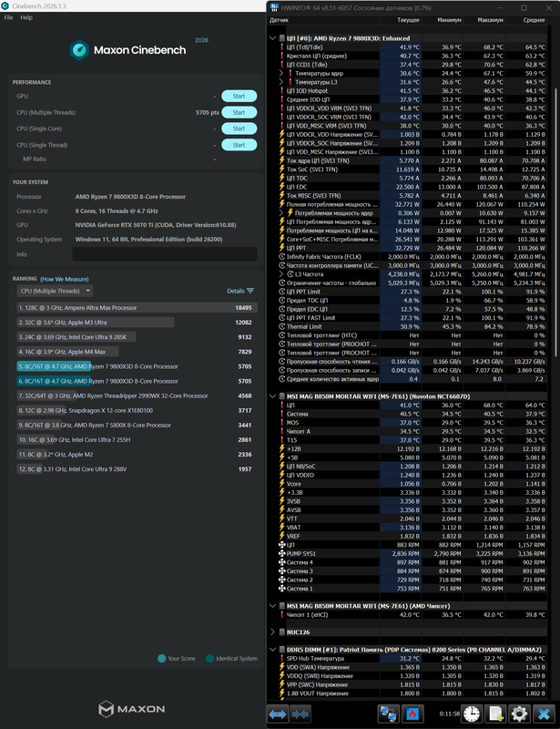
Task: Click the Cinebench title bar app icon
Action: click(x=5, y=6)
